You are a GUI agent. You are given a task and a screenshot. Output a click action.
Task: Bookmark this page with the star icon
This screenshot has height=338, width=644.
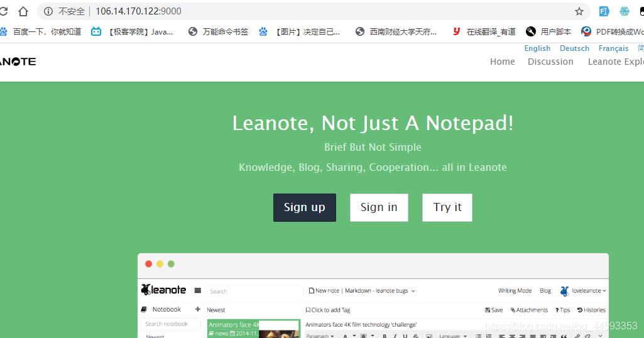[579, 11]
